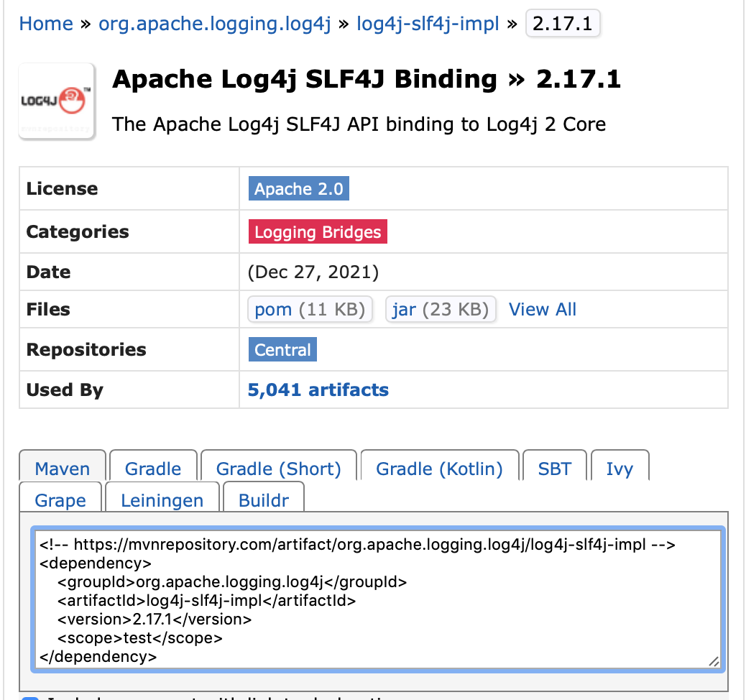
Task: Click the Repositories row label
Action: pyautogui.click(x=86, y=349)
